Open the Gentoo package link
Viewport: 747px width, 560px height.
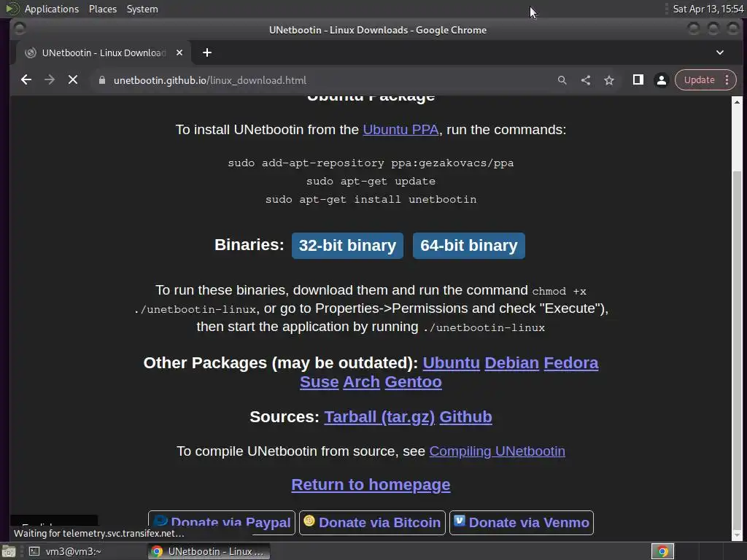tap(413, 382)
